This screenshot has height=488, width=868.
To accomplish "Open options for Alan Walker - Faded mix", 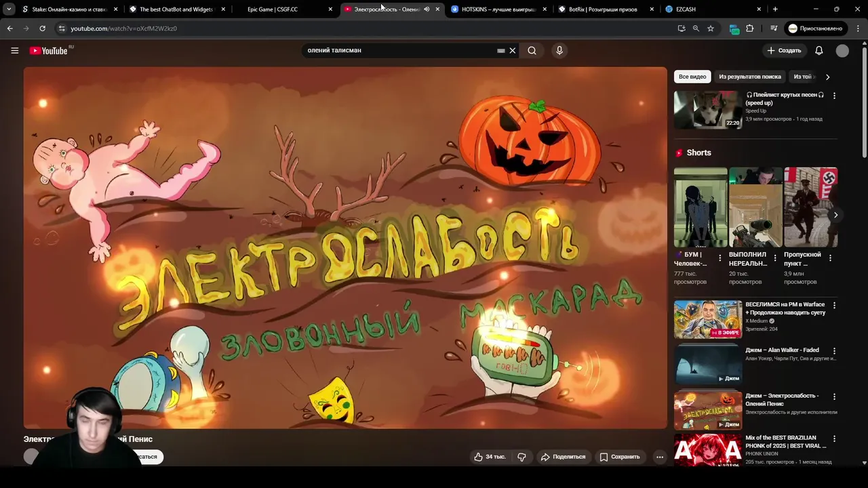I will tap(834, 351).
